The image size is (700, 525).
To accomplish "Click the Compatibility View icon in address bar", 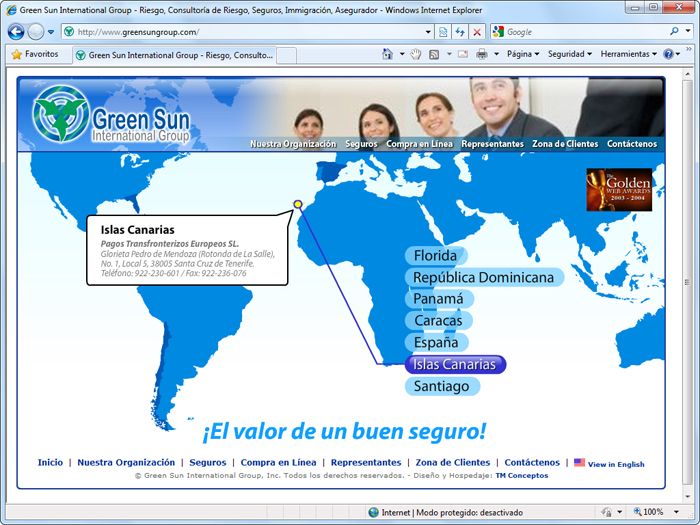I will point(443,32).
